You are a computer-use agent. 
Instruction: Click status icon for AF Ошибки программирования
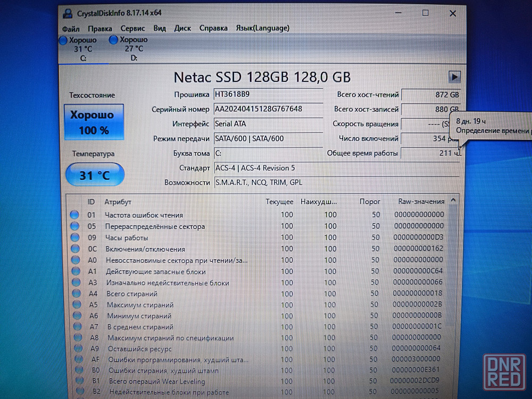tap(79, 359)
